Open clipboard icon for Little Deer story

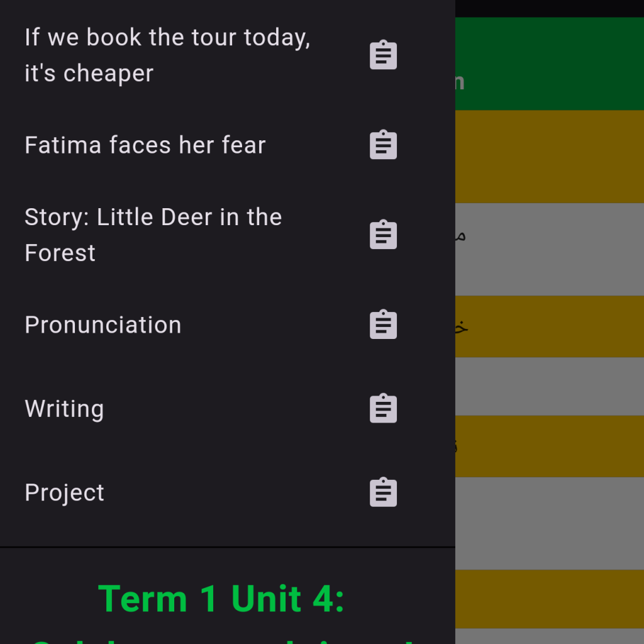(383, 235)
